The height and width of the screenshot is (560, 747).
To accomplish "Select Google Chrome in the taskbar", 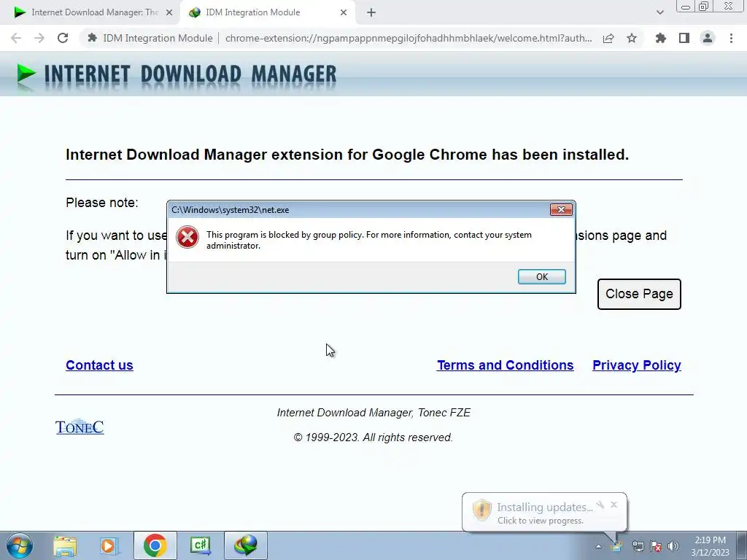I will coord(155,545).
